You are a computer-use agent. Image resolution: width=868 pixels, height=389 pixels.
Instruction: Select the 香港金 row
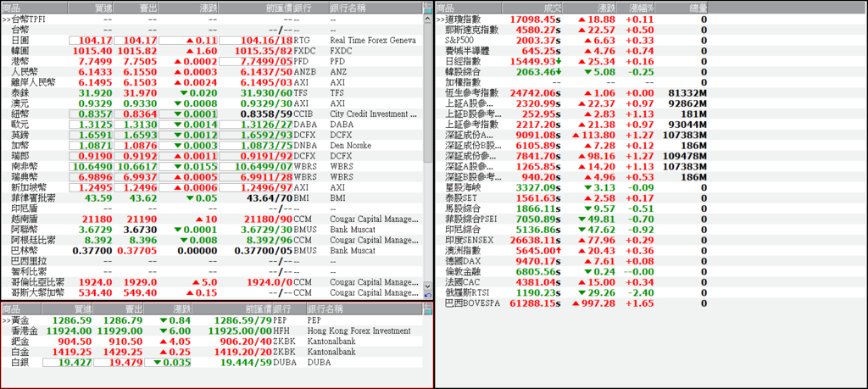[211, 331]
